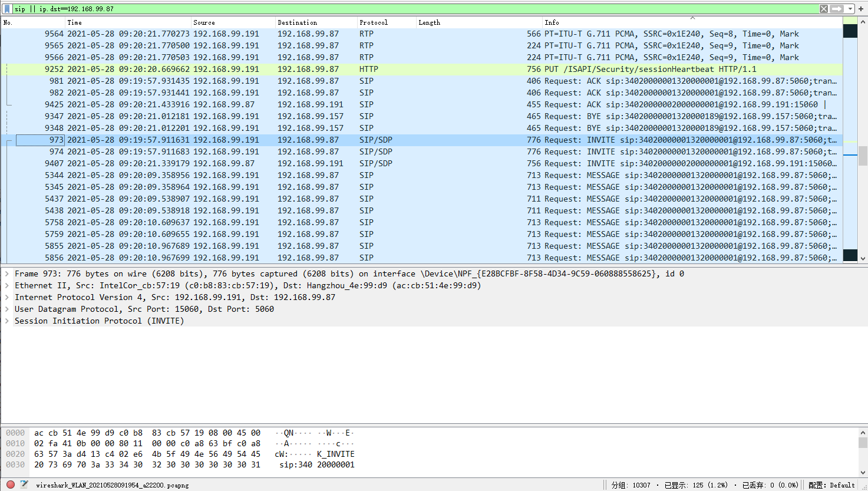This screenshot has height=491, width=868.
Task: Select packet 5759 SIP MESSAGE row
Action: pyautogui.click(x=422, y=234)
